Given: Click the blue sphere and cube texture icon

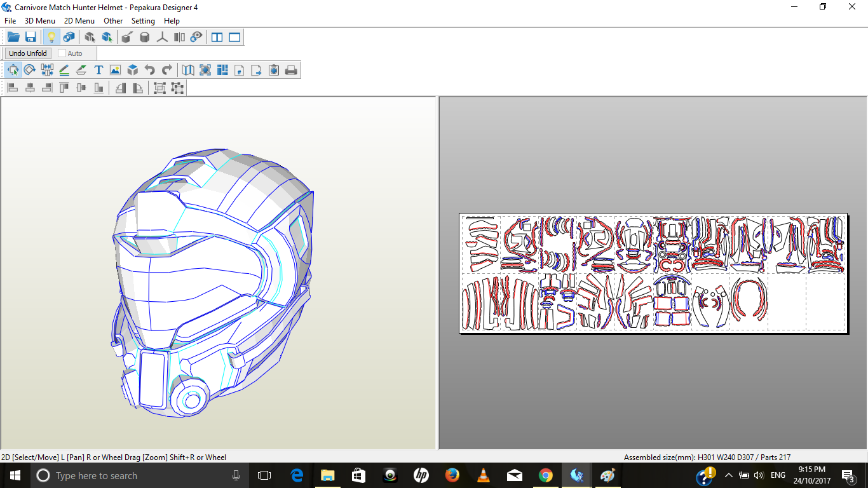Looking at the screenshot, I should [x=69, y=37].
